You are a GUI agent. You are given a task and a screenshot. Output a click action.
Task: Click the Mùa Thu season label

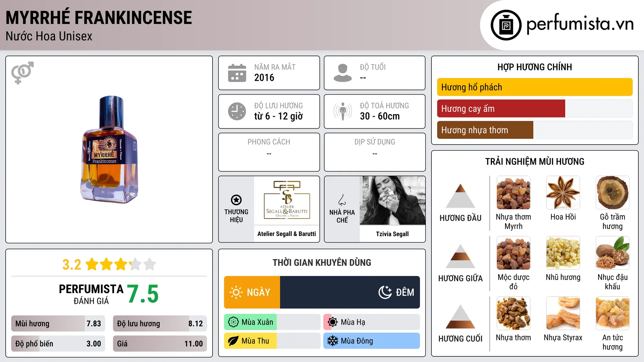(x=255, y=341)
